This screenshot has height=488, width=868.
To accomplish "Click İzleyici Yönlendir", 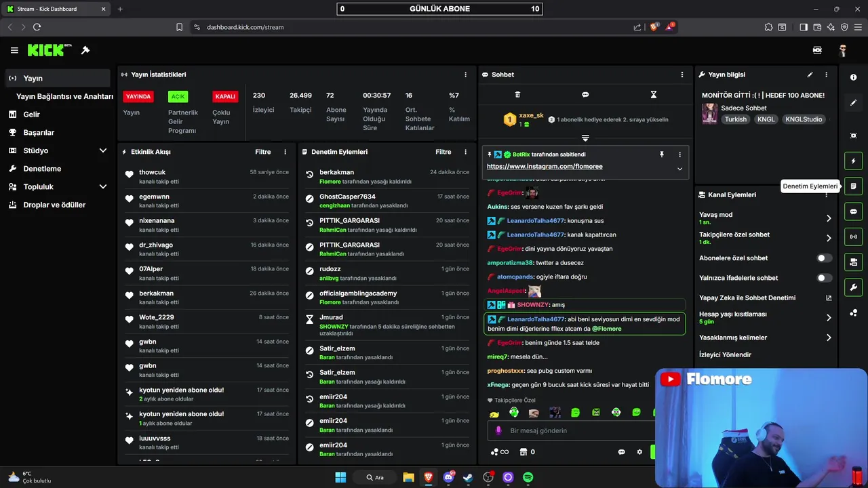I will pos(725,354).
